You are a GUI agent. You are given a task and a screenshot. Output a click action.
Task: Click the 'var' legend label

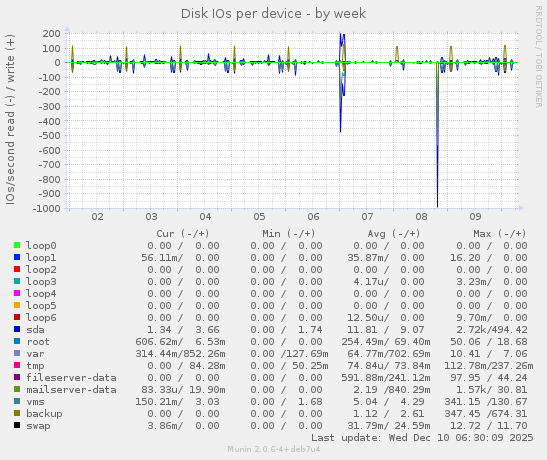tap(35, 354)
